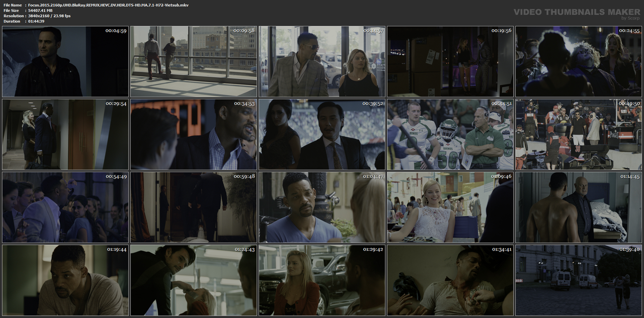Click the 'Duration' label in the header
The width and height of the screenshot is (644, 318).
(12, 21)
